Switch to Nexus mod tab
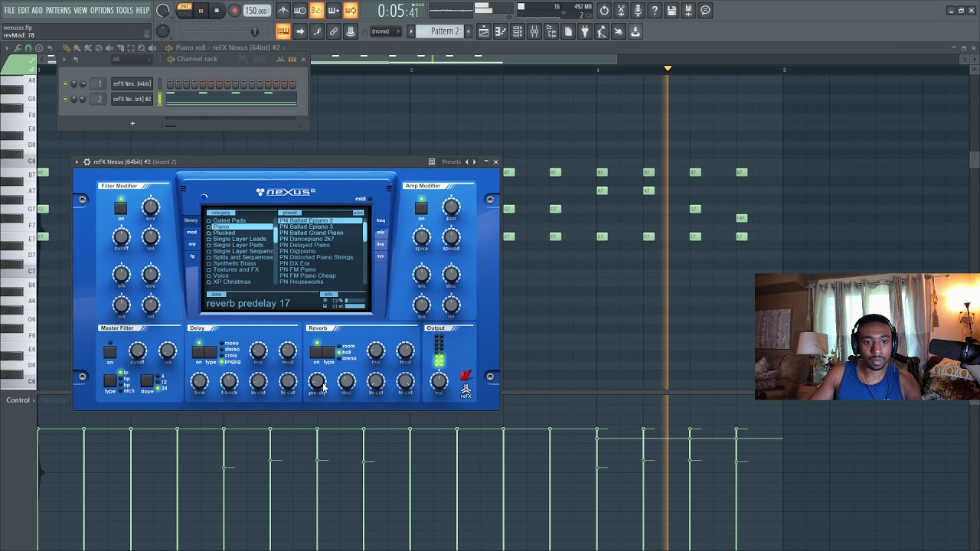This screenshot has width=980, height=551. [x=191, y=232]
